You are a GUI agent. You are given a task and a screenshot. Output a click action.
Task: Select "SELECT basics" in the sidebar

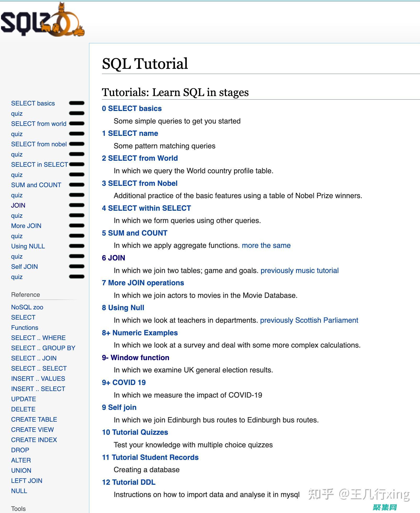click(x=33, y=103)
